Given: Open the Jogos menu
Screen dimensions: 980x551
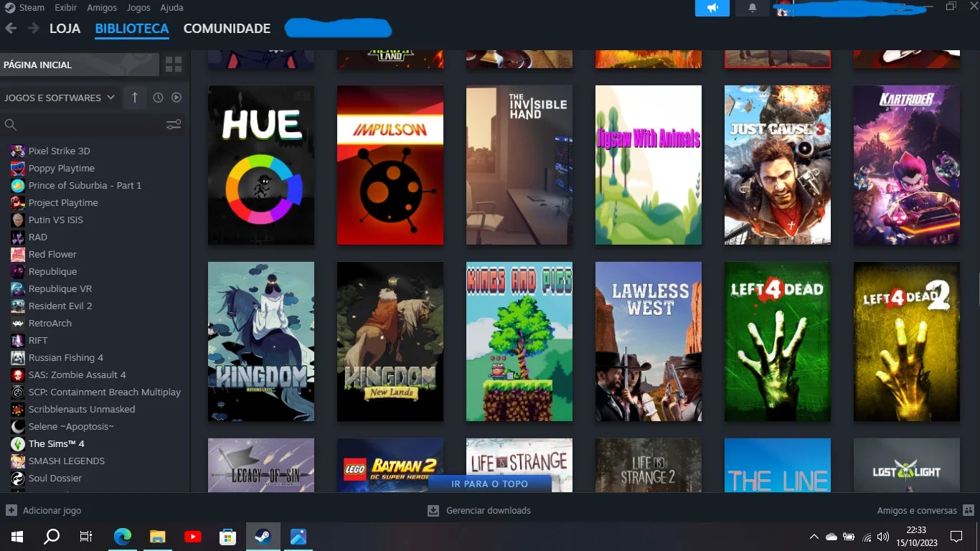Looking at the screenshot, I should click(x=138, y=7).
